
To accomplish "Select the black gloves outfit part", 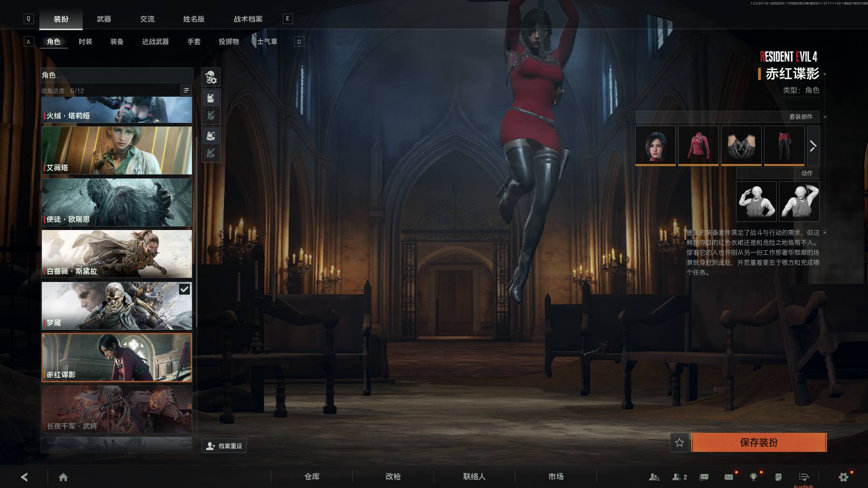I will [x=741, y=145].
